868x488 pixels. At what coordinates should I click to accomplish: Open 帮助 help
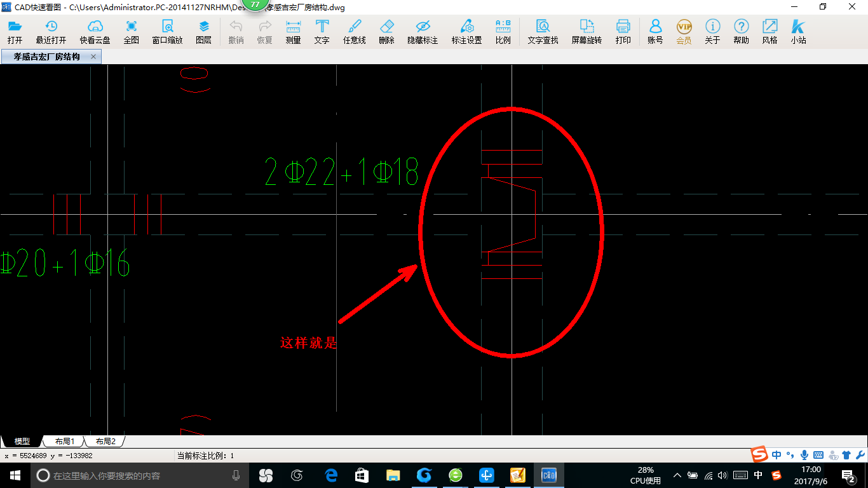[x=741, y=32]
